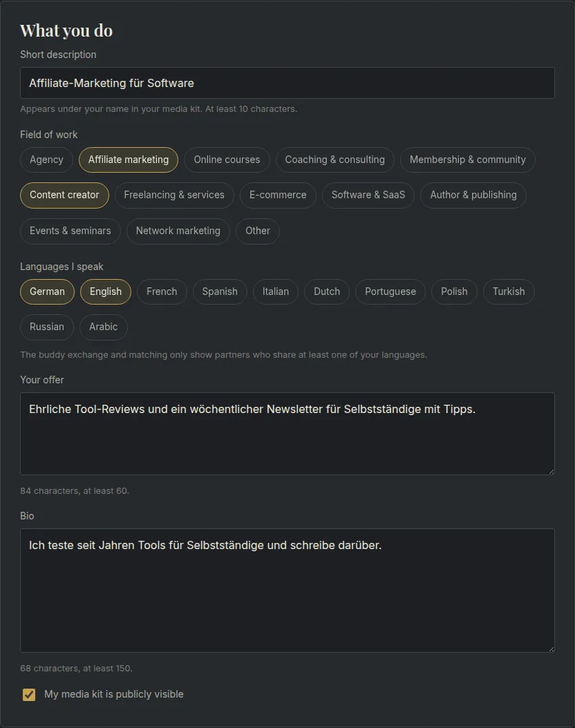Select Network marketing chip

click(x=178, y=231)
